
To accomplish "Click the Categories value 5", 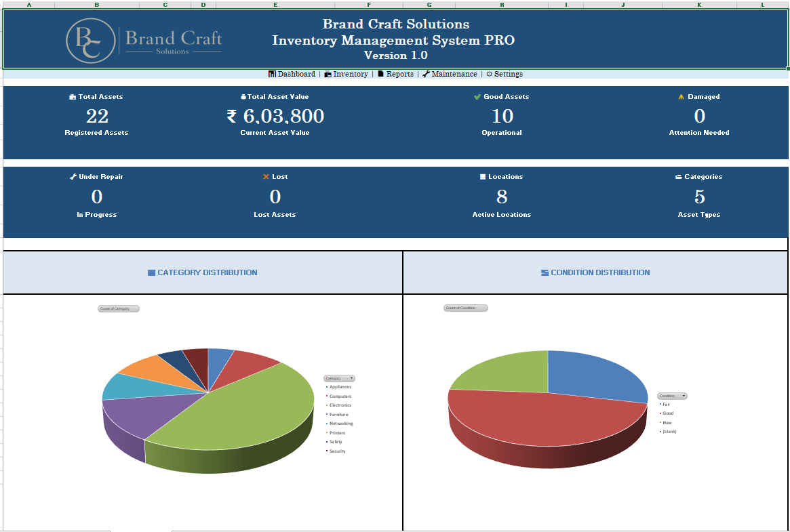I will [x=699, y=197].
